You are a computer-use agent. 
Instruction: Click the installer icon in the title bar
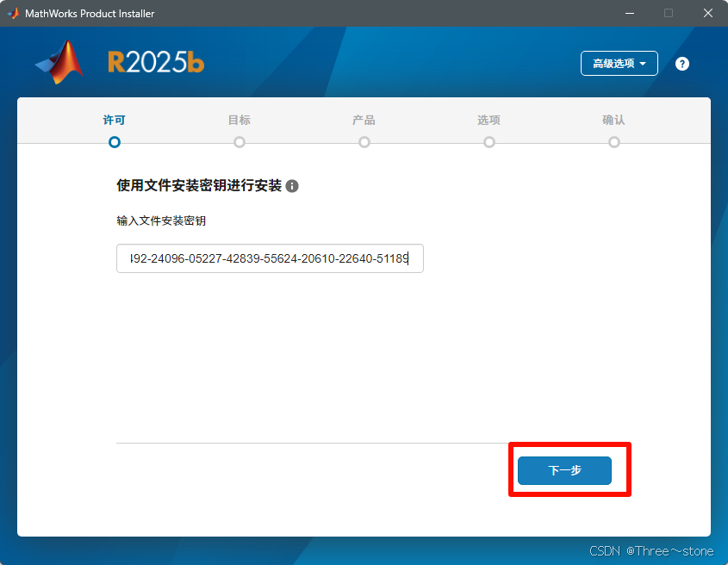[x=14, y=13]
